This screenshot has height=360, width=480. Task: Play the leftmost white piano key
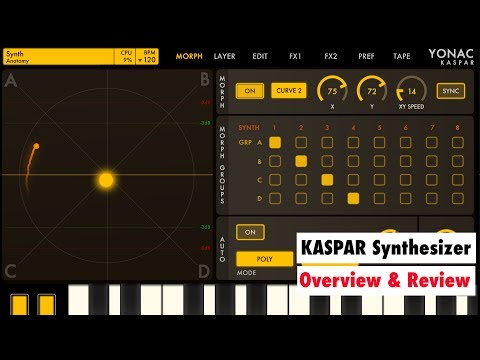[x=78, y=299]
